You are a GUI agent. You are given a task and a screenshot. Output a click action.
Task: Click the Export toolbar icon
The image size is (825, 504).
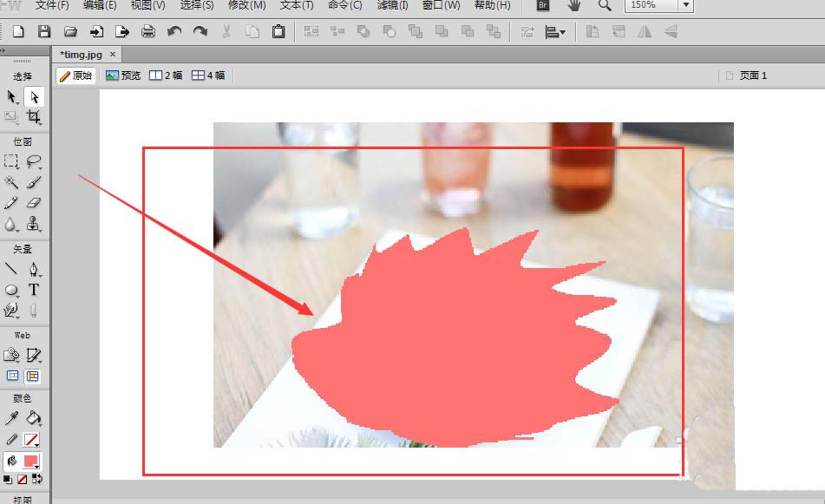[x=122, y=31]
